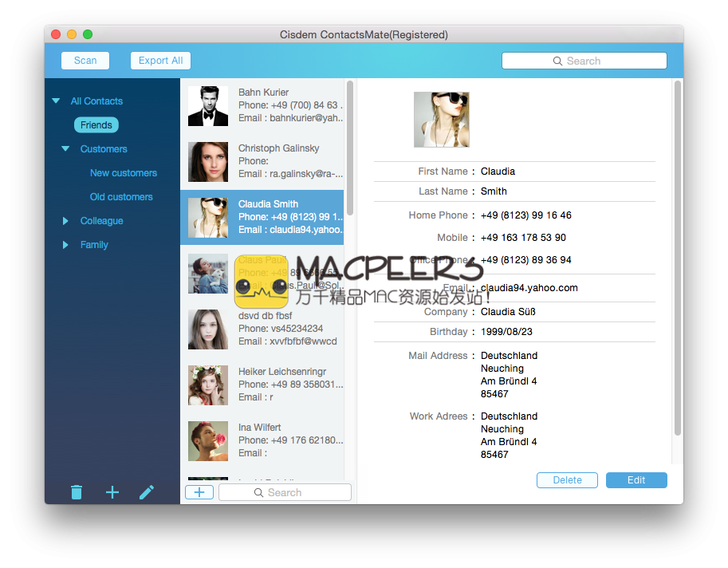The width and height of the screenshot is (728, 568).
Task: Click the Last Name value Smith
Action: click(x=494, y=191)
